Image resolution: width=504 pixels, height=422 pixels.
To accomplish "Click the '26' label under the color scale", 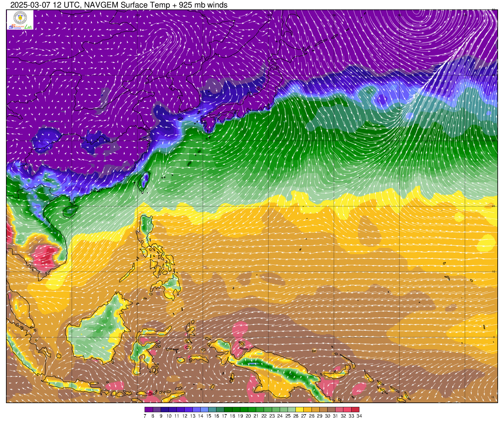I will [296, 416].
